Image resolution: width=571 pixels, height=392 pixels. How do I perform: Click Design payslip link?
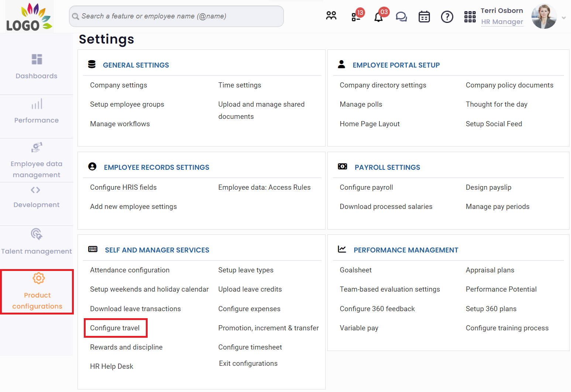pos(488,188)
